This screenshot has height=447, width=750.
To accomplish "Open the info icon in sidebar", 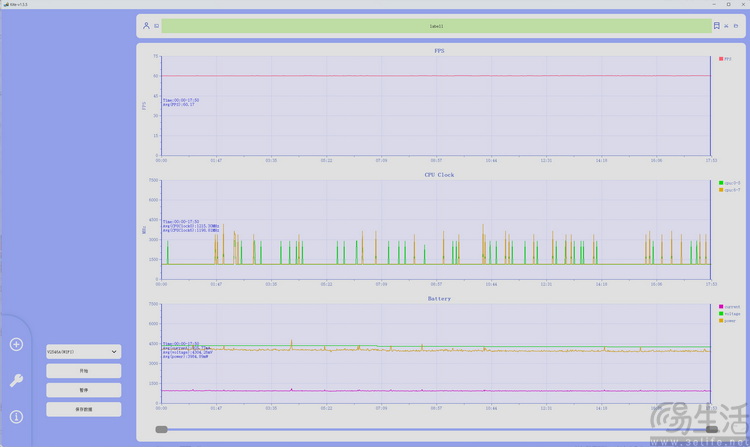I will click(16, 416).
